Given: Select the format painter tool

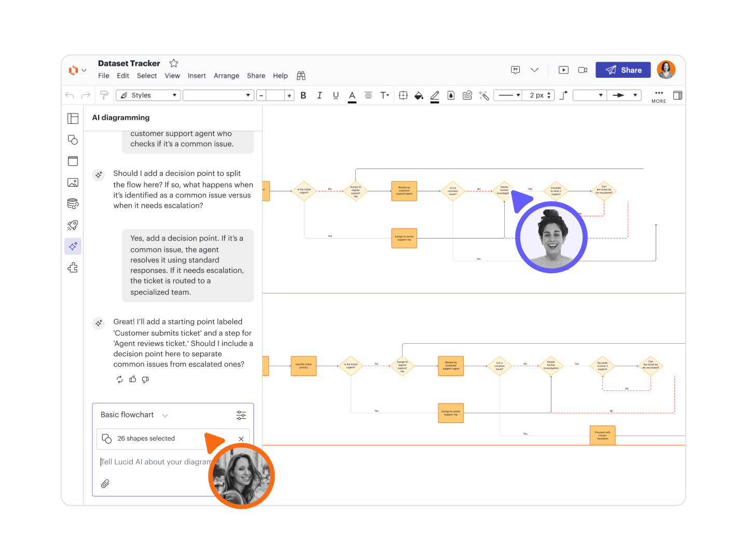Looking at the screenshot, I should point(104,95).
